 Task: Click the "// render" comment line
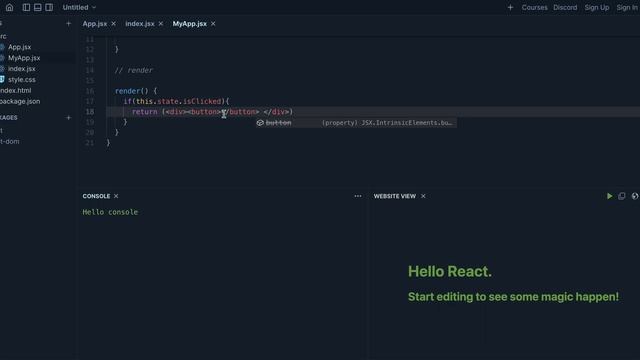pos(134,70)
